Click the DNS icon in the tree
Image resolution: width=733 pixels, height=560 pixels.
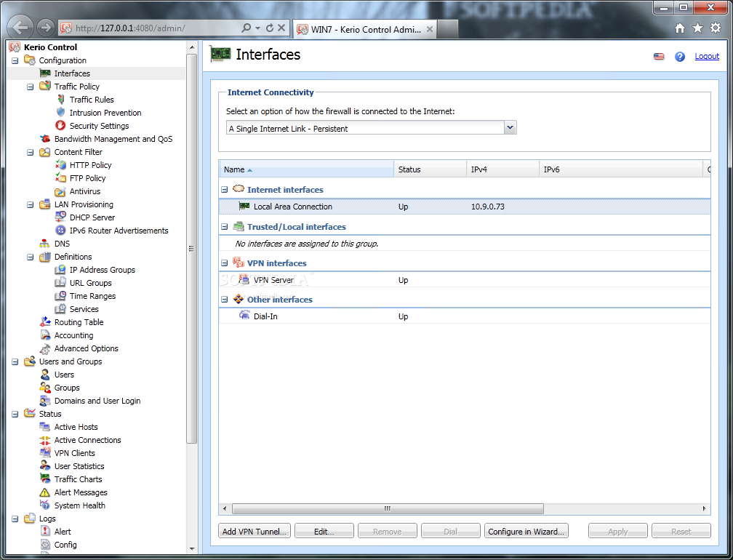coord(45,243)
